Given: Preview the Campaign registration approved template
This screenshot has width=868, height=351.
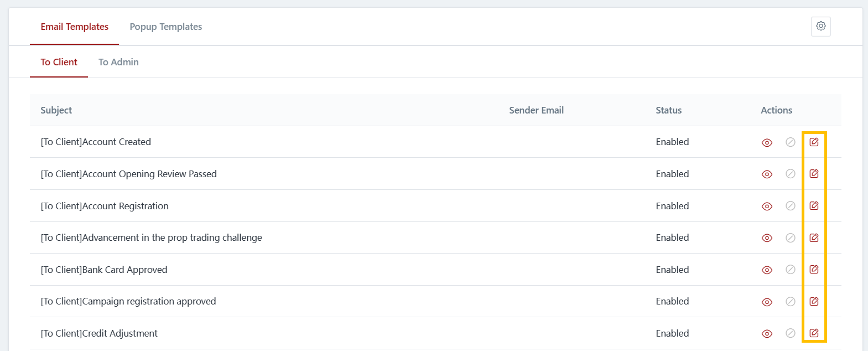Looking at the screenshot, I should click(767, 302).
